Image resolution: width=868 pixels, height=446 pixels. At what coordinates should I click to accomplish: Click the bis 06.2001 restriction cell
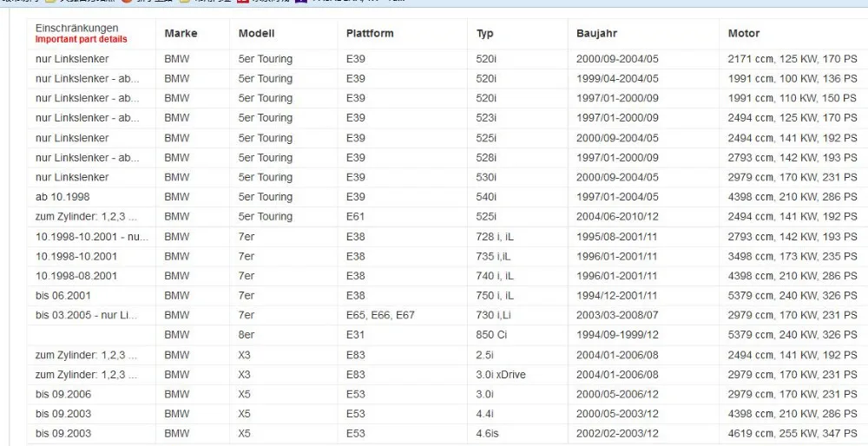point(63,296)
